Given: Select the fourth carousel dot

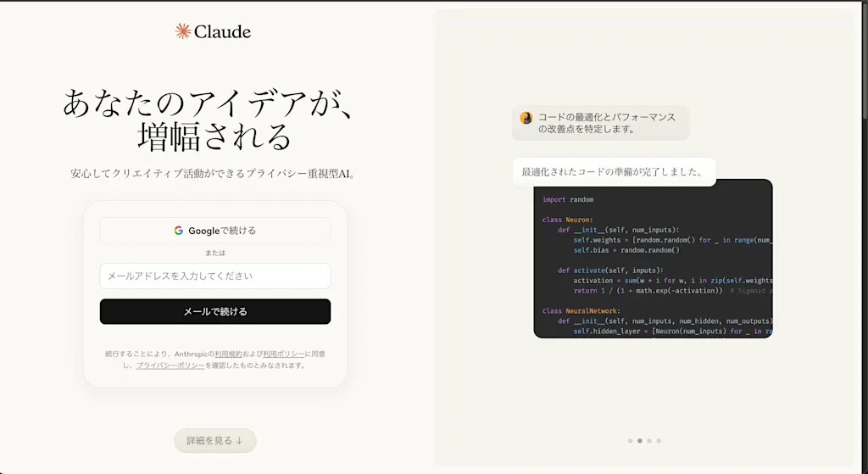Looking at the screenshot, I should point(659,441).
